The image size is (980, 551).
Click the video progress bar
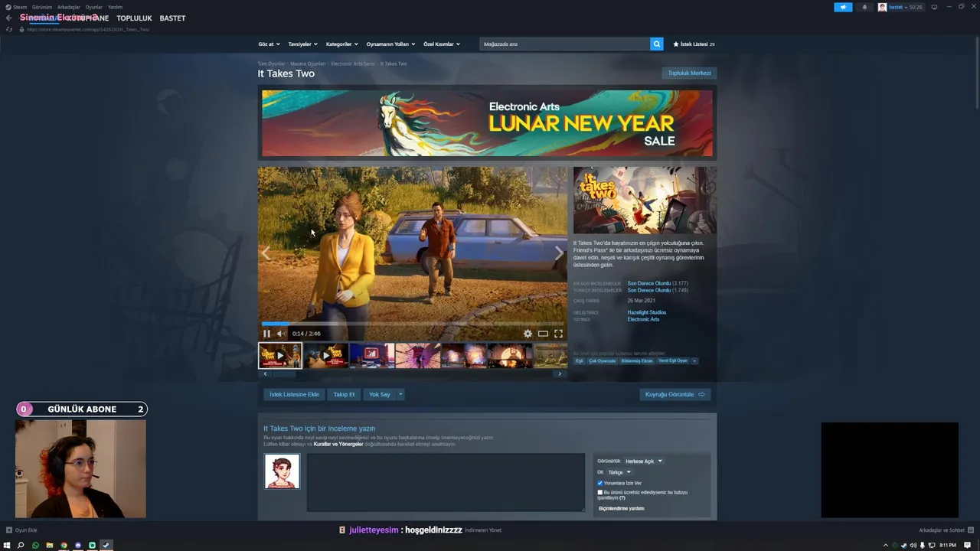point(413,324)
